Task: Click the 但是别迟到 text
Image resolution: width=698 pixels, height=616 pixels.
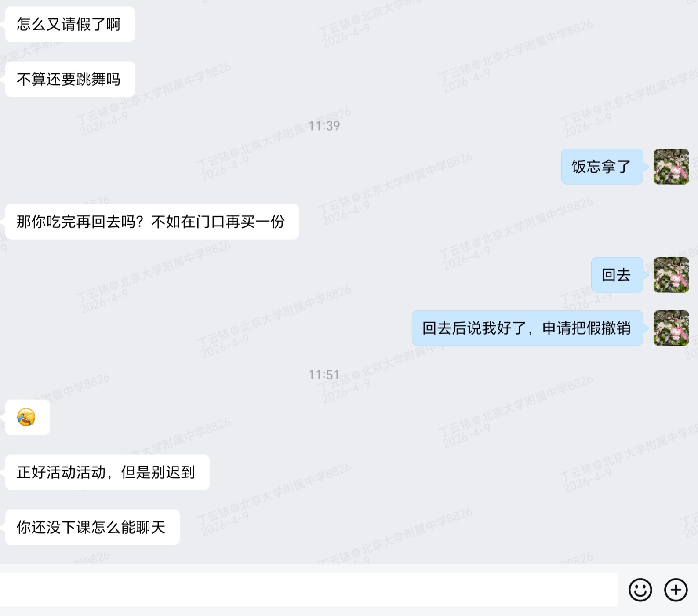Action: click(x=158, y=473)
